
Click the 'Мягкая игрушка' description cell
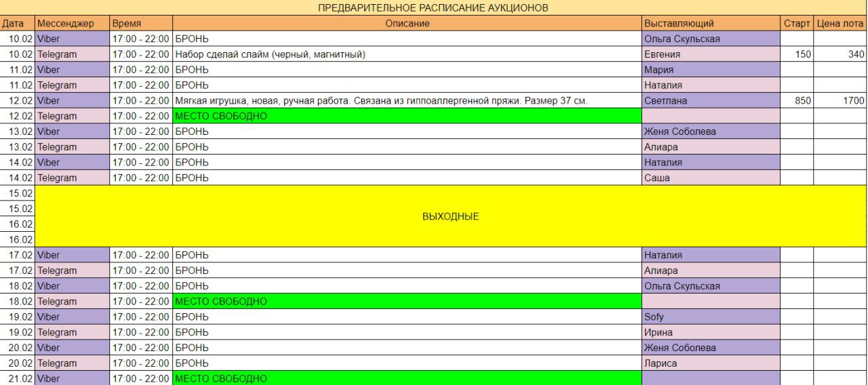408,100
